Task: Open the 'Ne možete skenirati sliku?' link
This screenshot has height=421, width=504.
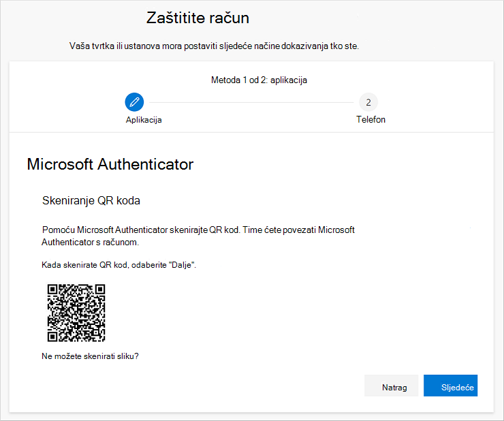Action: 90,356
